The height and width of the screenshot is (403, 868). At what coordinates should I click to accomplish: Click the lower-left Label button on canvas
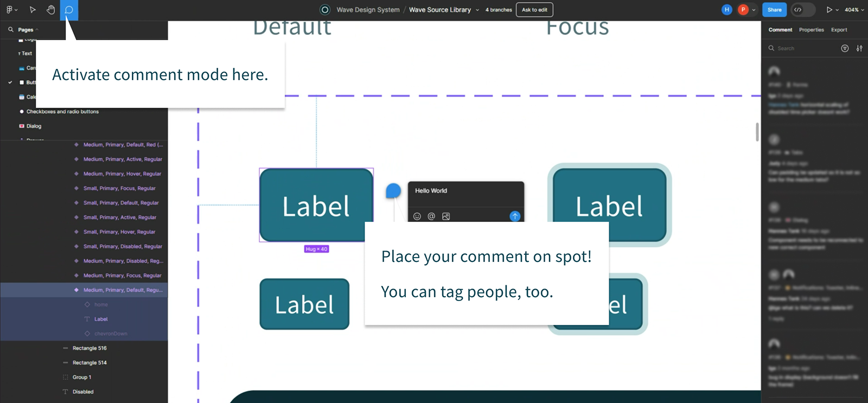pyautogui.click(x=304, y=304)
